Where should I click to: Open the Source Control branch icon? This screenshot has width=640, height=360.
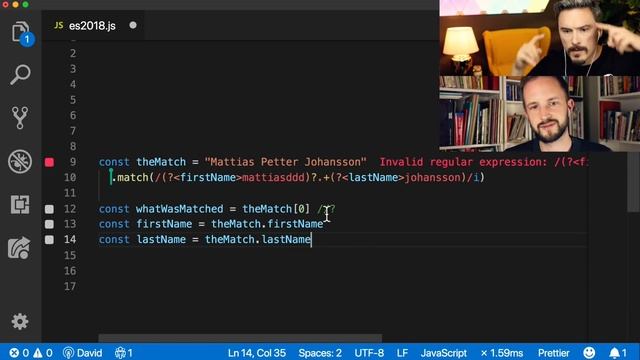pyautogui.click(x=20, y=118)
